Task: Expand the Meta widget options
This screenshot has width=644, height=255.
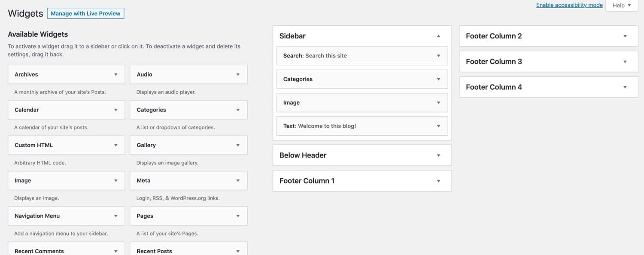Action: 238,180
